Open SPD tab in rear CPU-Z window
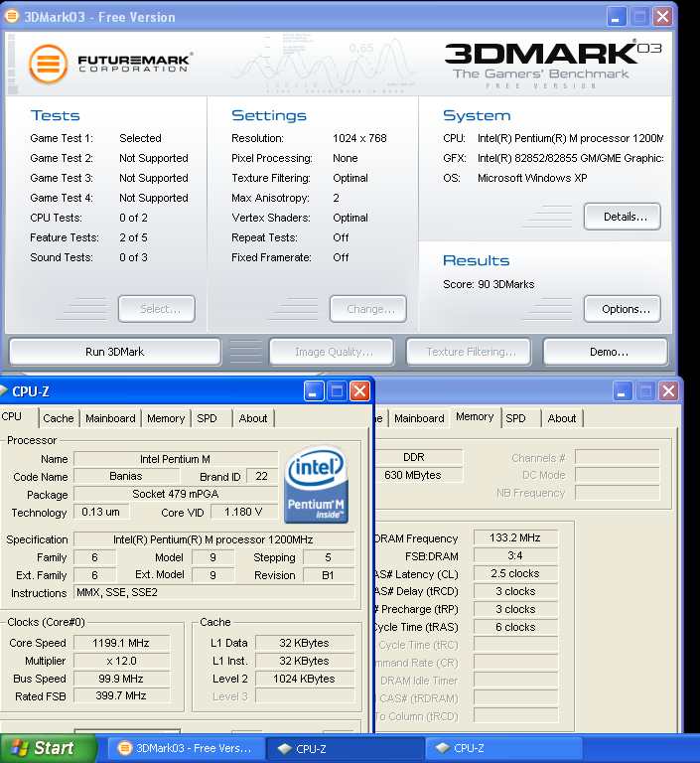The width and height of the screenshot is (700, 763). [521, 418]
